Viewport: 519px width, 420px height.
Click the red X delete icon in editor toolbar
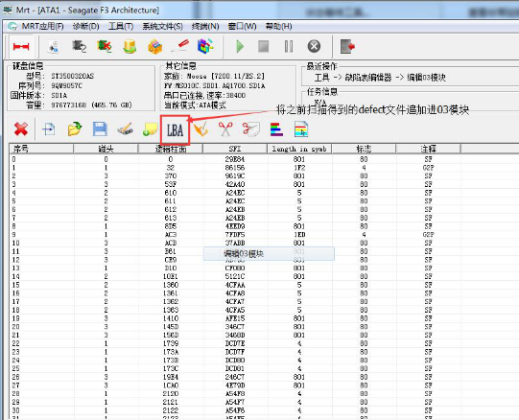(21, 129)
